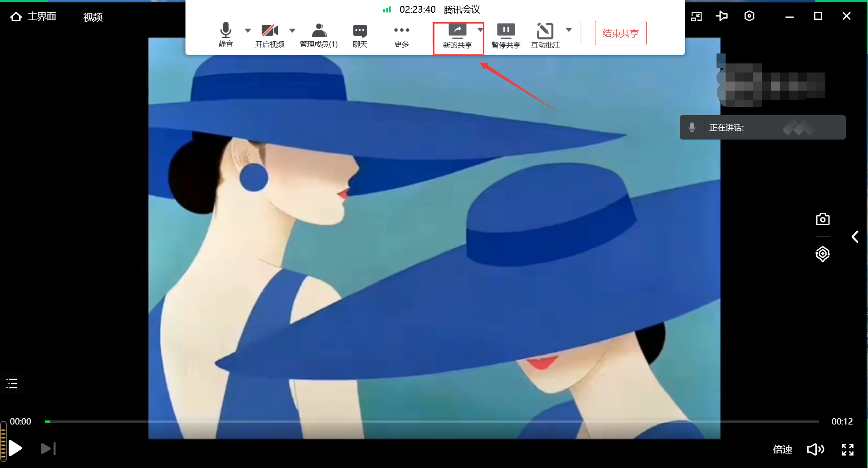
Task: Toggle the volume speaker icon
Action: click(x=815, y=449)
